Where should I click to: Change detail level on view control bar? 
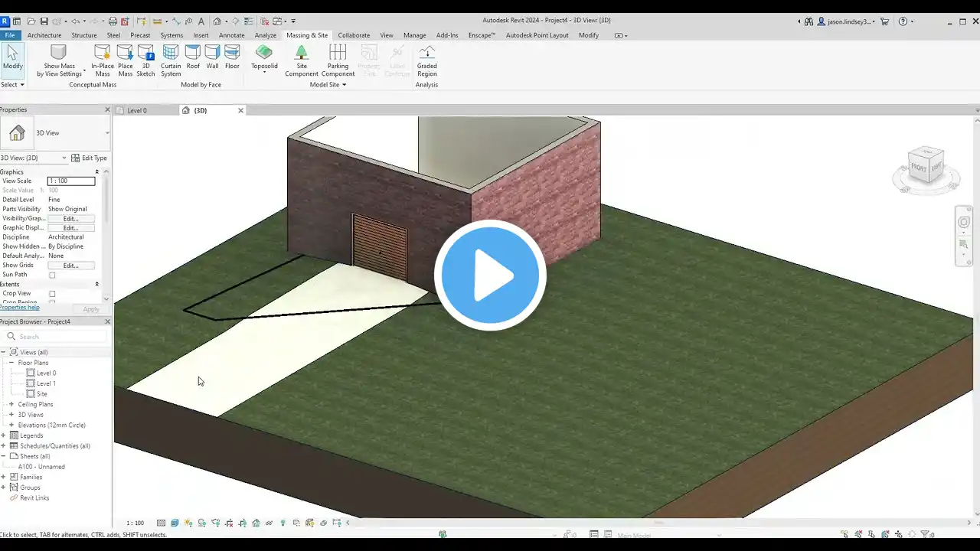161,523
